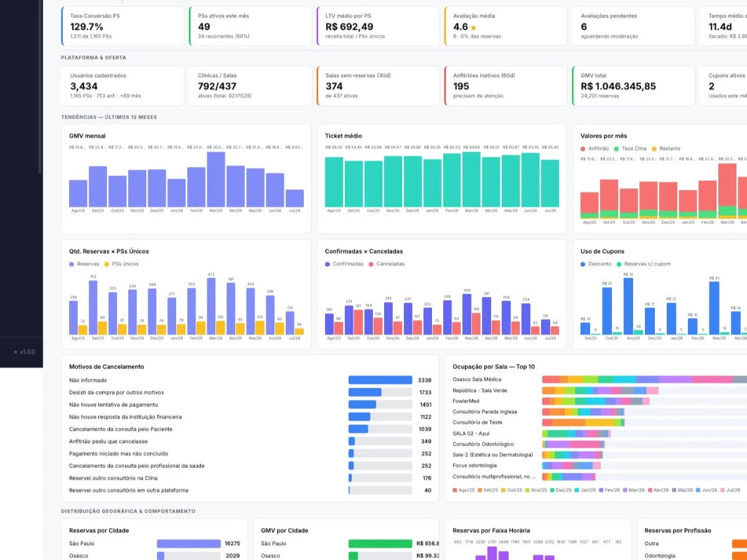
Task: Toggle the Desconto series in Uso de Cupons
Action: (596, 264)
